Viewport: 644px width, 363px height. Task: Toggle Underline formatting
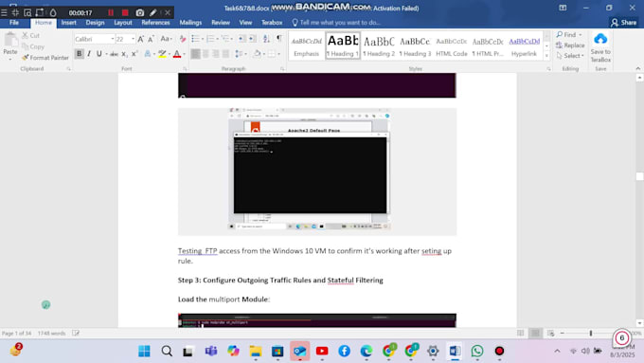pyautogui.click(x=99, y=54)
